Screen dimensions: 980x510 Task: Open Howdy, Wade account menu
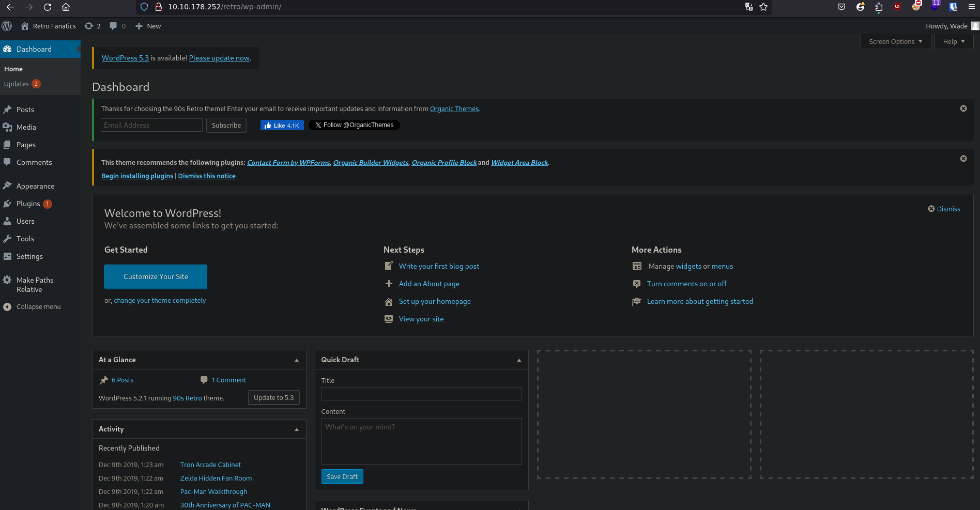pos(952,26)
